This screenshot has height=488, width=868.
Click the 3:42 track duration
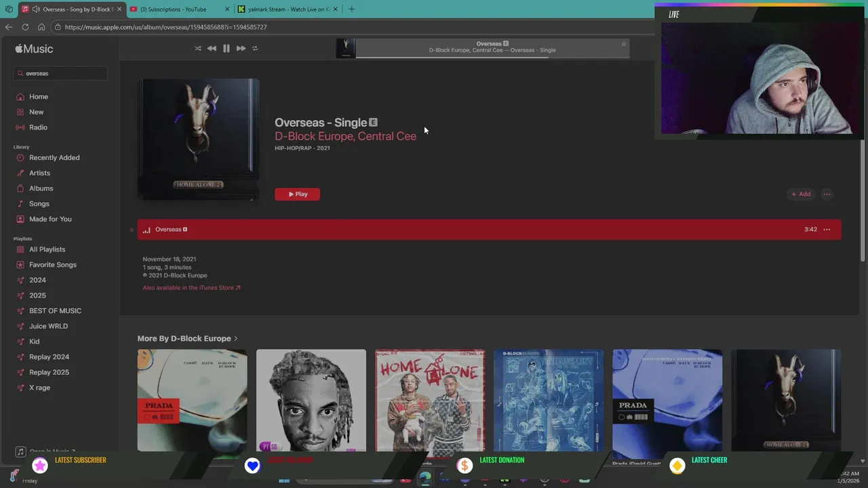click(x=810, y=229)
